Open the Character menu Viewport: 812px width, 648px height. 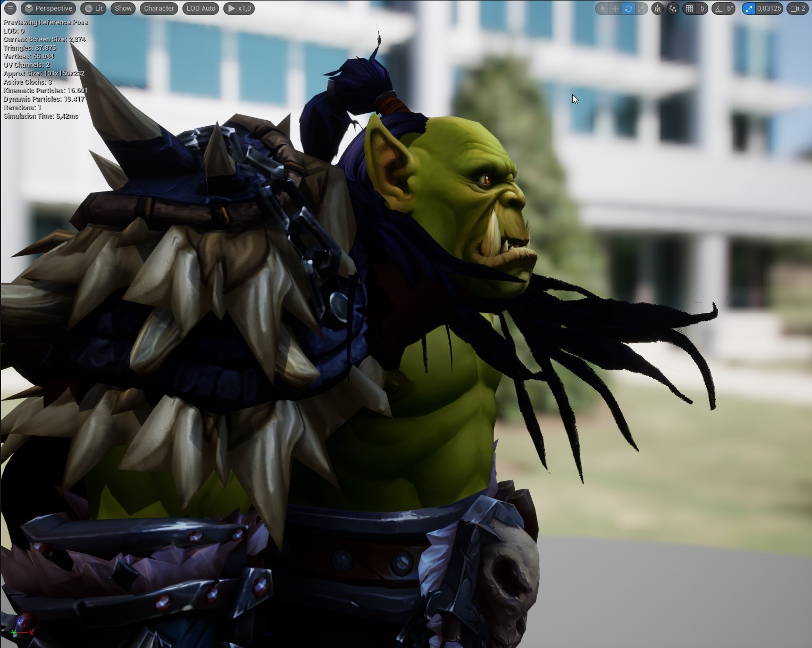pos(158,9)
